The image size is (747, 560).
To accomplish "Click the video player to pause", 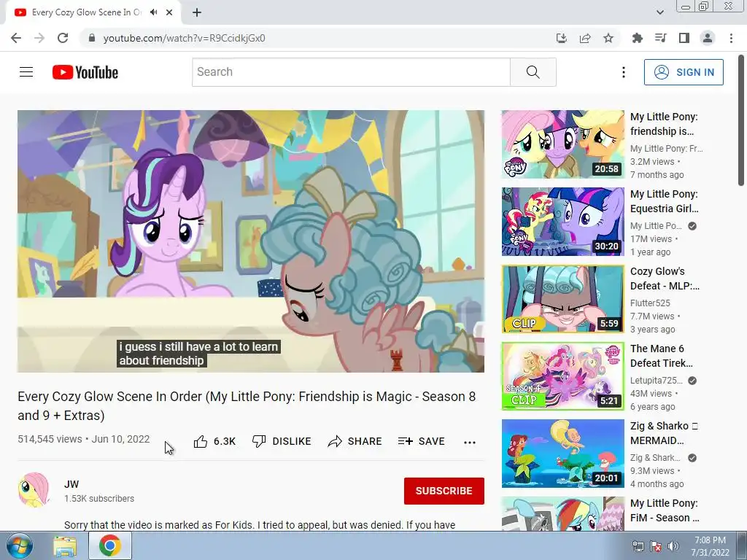I will tap(251, 241).
